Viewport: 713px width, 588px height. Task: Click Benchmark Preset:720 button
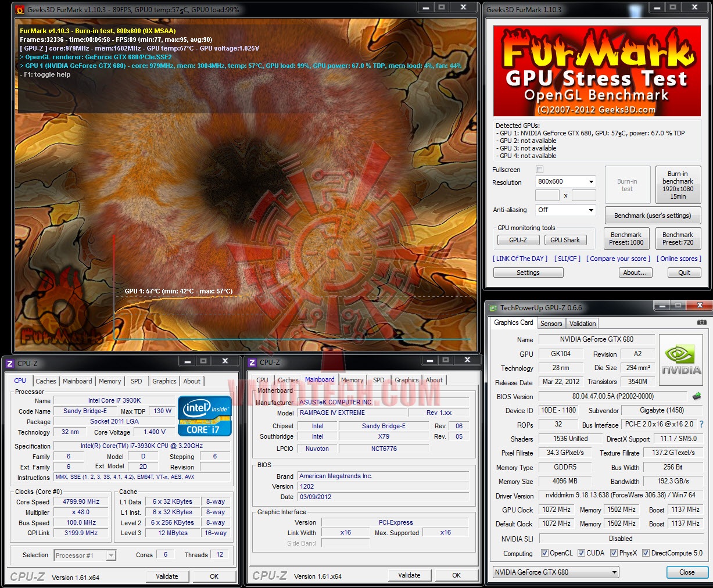pyautogui.click(x=678, y=238)
